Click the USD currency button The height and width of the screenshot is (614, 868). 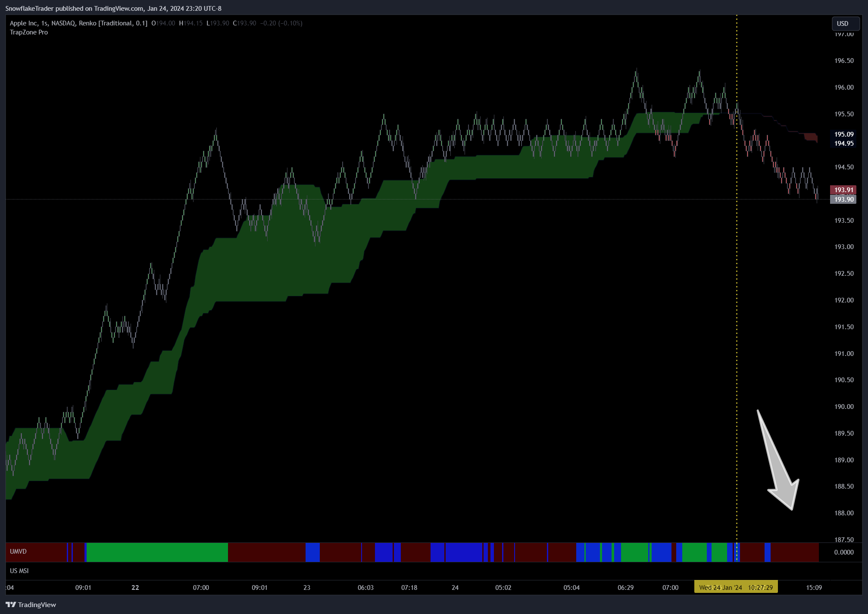(845, 24)
